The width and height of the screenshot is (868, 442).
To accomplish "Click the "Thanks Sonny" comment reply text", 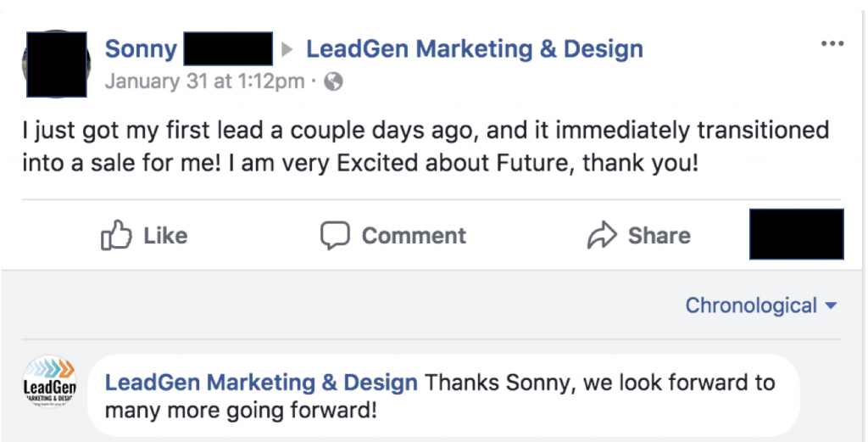I will [x=593, y=383].
